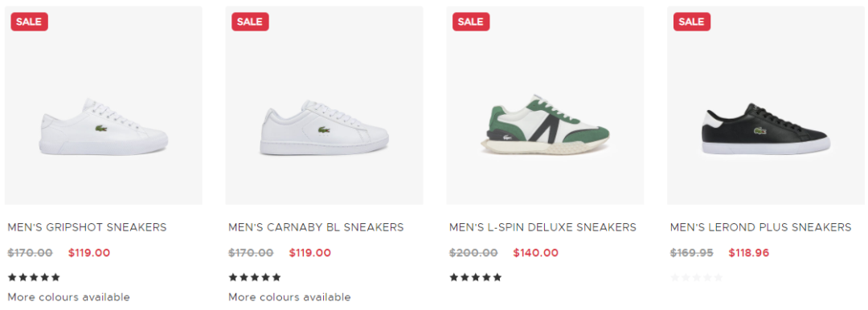Click the empty star rating under Lerond Plus
The width and height of the screenshot is (868, 310).
696,277
